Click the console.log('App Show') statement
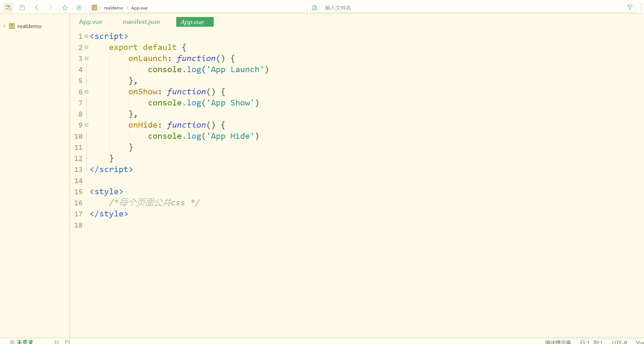The image size is (644, 344). 203,103
